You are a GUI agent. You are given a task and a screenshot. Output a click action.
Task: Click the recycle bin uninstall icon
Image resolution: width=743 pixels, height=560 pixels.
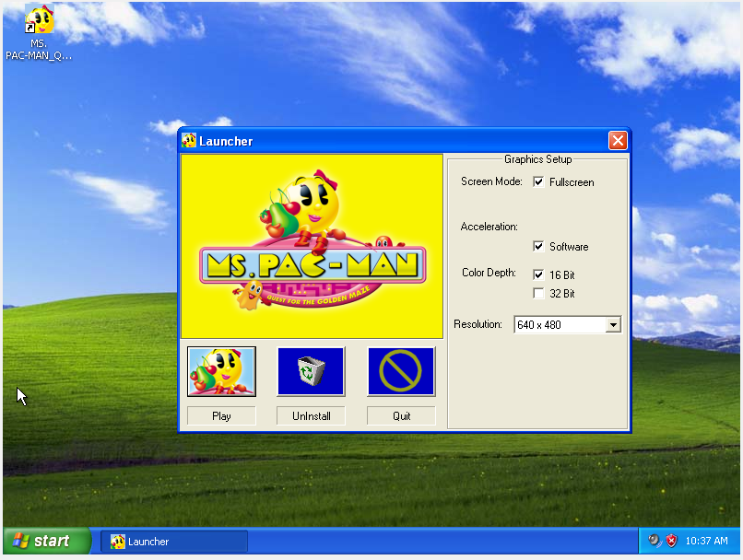click(311, 371)
